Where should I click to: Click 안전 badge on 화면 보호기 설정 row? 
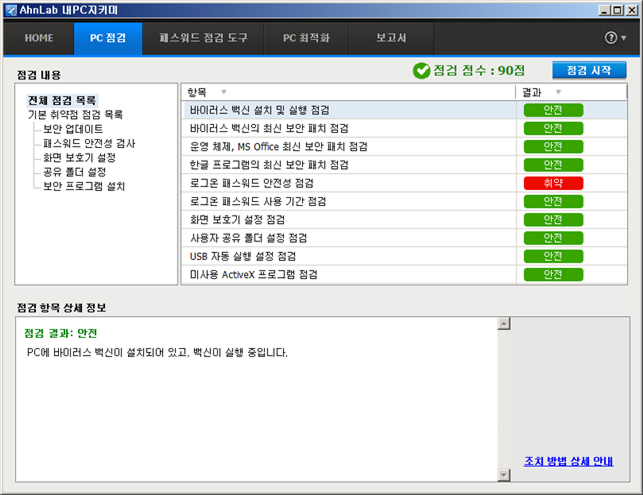point(553,220)
